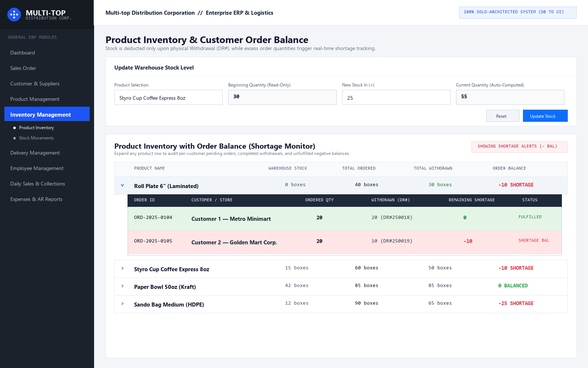This screenshot has width=588, height=368.
Task: Select Inventory Management in sidebar
Action: 47,114
